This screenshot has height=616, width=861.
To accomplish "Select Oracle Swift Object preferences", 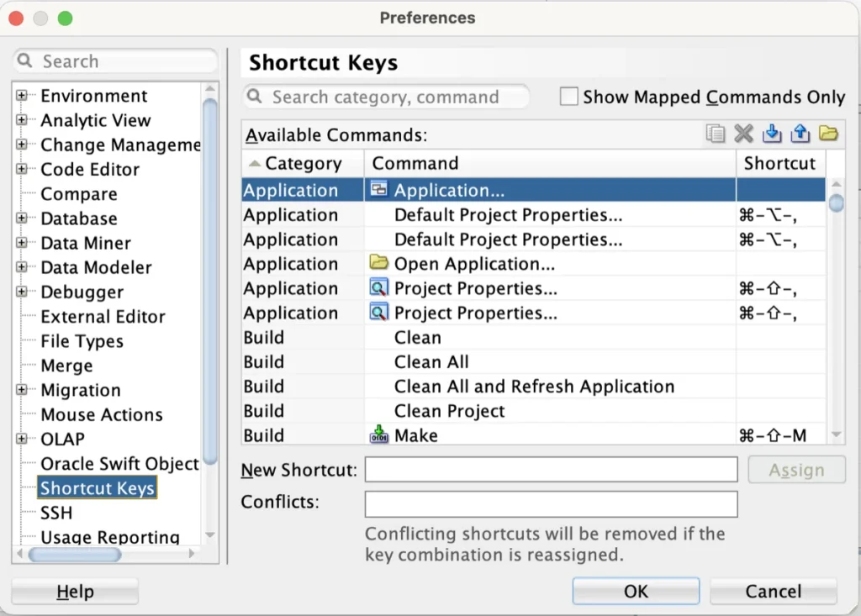I will tap(119, 463).
